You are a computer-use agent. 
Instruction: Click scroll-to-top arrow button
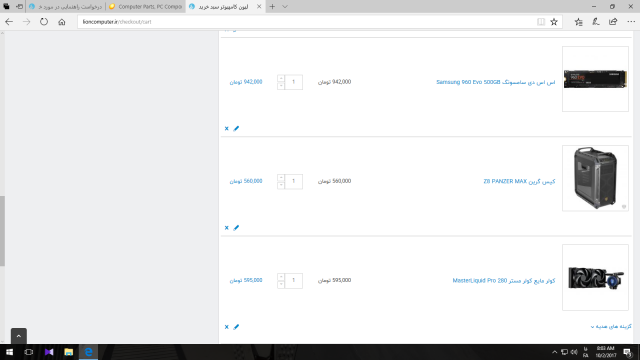19,336
